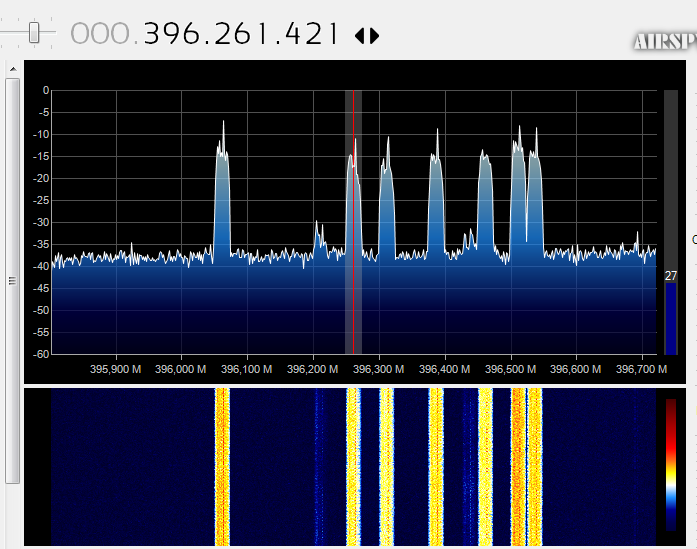The image size is (697, 549).
Task: Click the 261 kHz digit group in the frequency
Action: tap(241, 34)
